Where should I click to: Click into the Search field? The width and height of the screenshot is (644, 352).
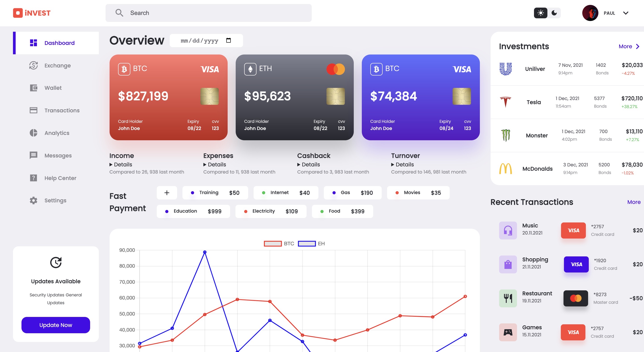pos(208,13)
